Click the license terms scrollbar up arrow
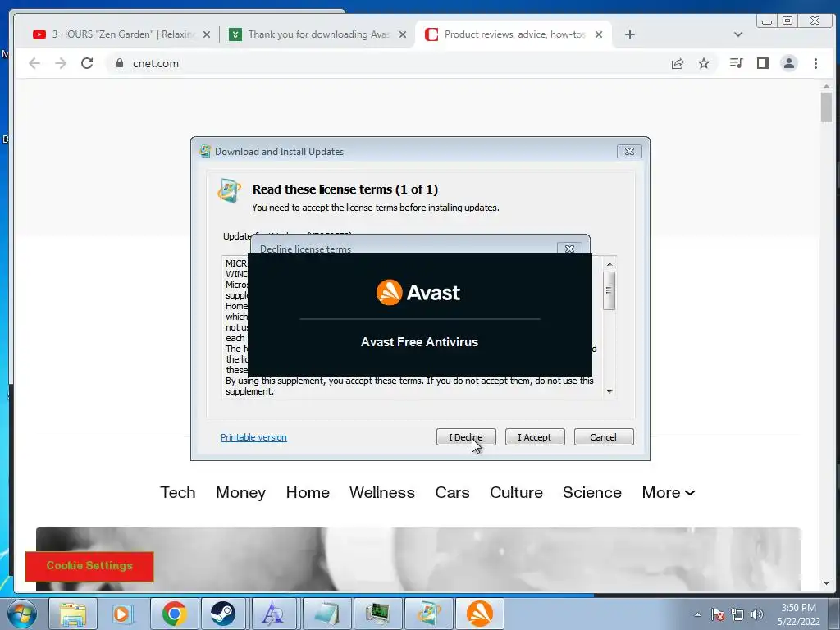This screenshot has width=840, height=630. [x=609, y=264]
